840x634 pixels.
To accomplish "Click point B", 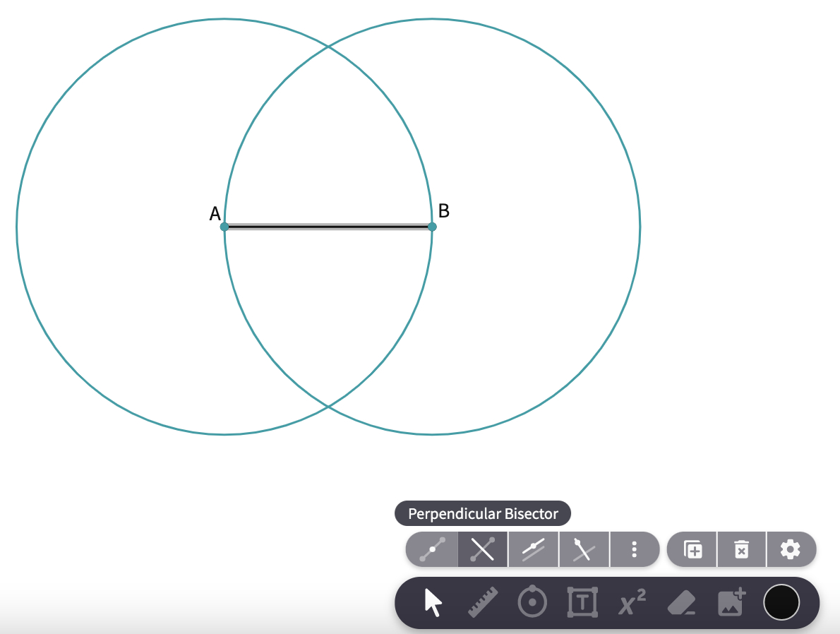I will pos(431,226).
